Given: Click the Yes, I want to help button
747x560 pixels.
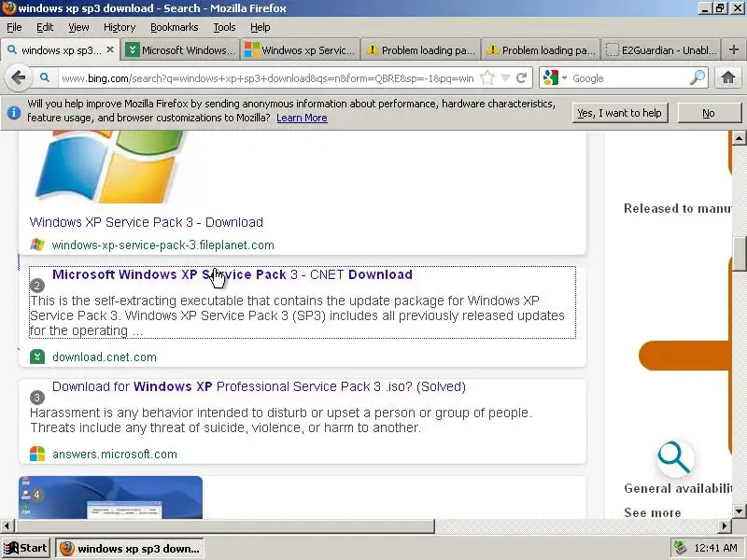Looking at the screenshot, I should pos(620,113).
